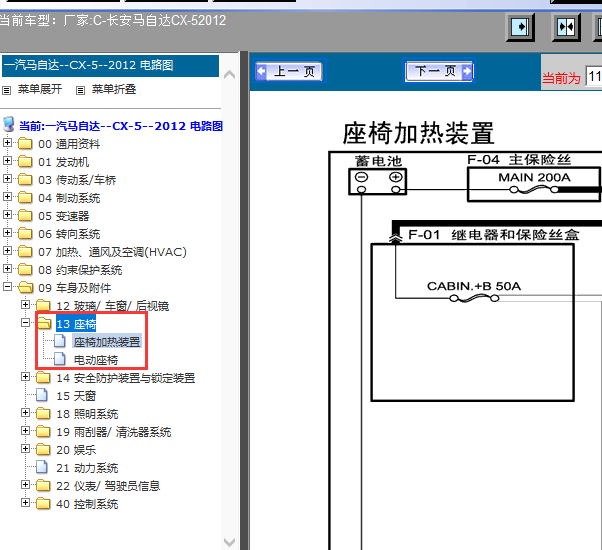Expand the 19 雨刮器/清洗器系统 folder

coord(25,430)
